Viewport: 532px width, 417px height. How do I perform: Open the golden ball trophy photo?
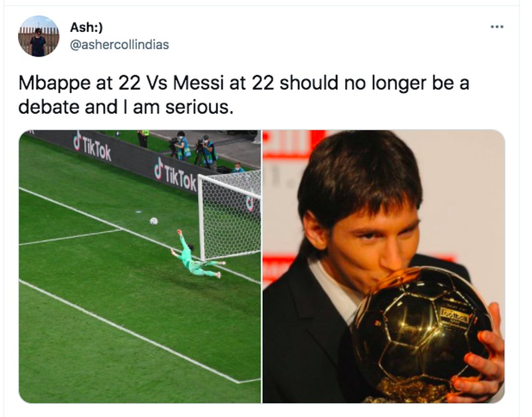click(383, 266)
